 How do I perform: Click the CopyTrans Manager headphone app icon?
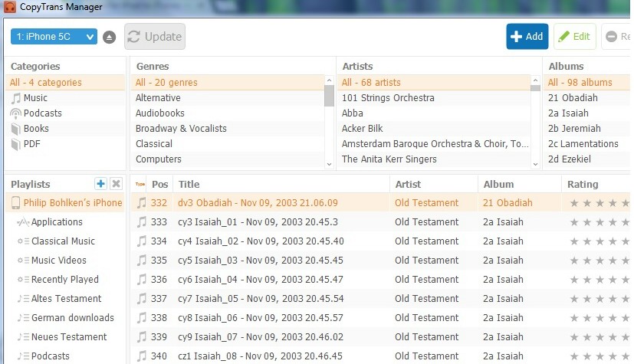tap(9, 6)
